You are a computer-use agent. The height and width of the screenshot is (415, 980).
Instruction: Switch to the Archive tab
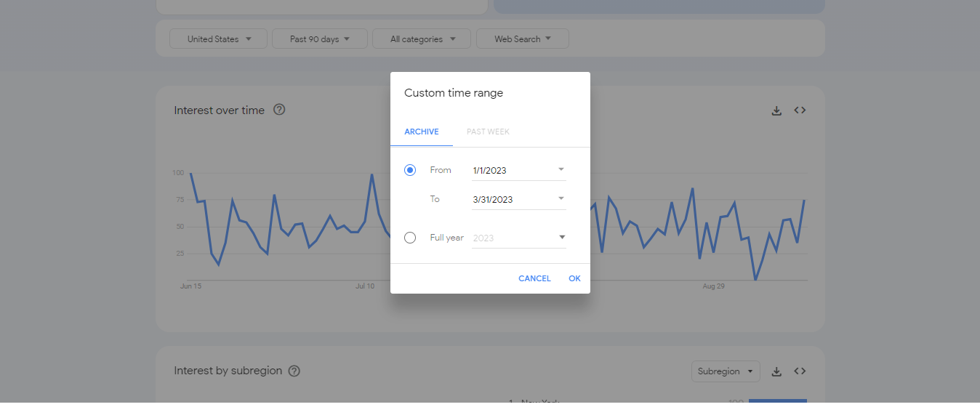click(422, 132)
